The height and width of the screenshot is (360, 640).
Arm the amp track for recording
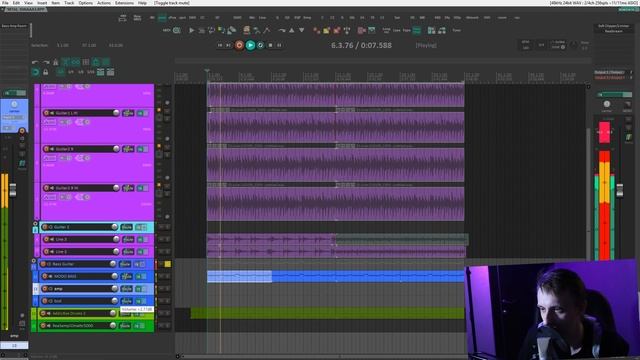45,289
